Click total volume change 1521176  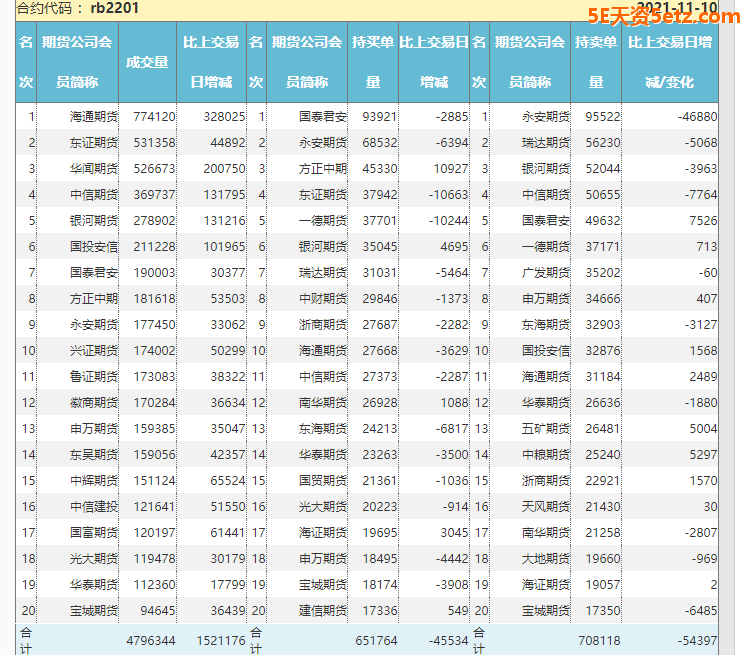click(221, 641)
